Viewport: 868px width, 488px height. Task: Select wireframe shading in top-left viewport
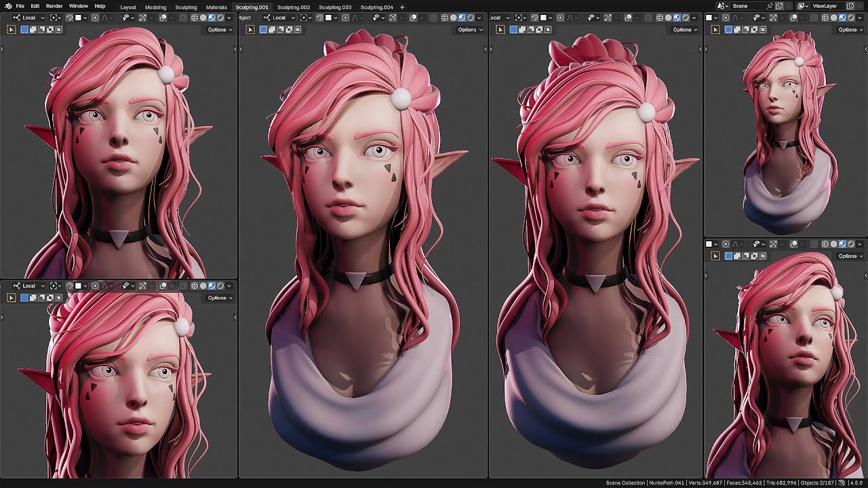pos(195,18)
